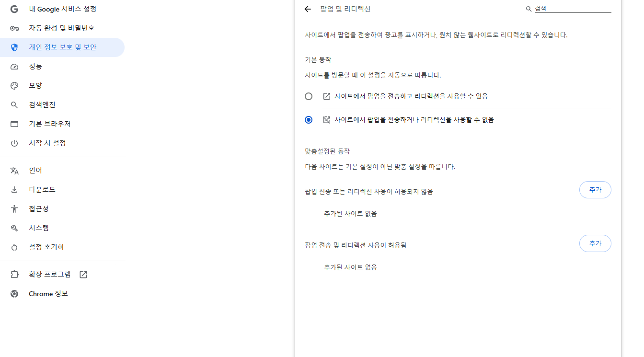The image size is (644, 357).
Task: Open the 접근성 settings menu item
Action: point(39,209)
